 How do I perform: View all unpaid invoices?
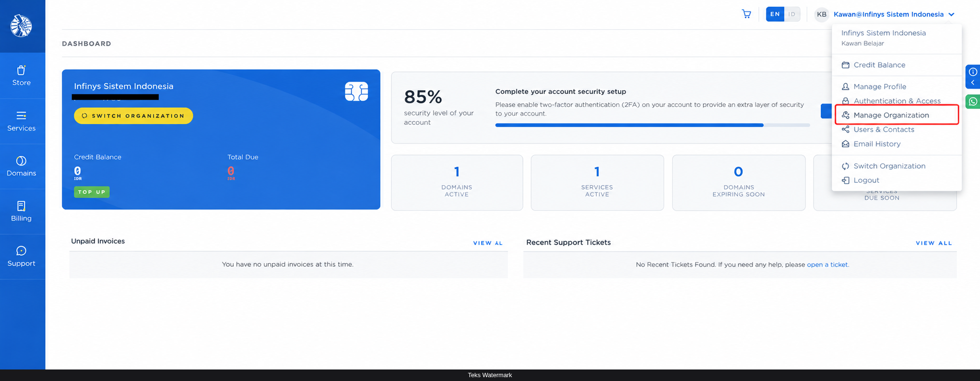tap(488, 243)
